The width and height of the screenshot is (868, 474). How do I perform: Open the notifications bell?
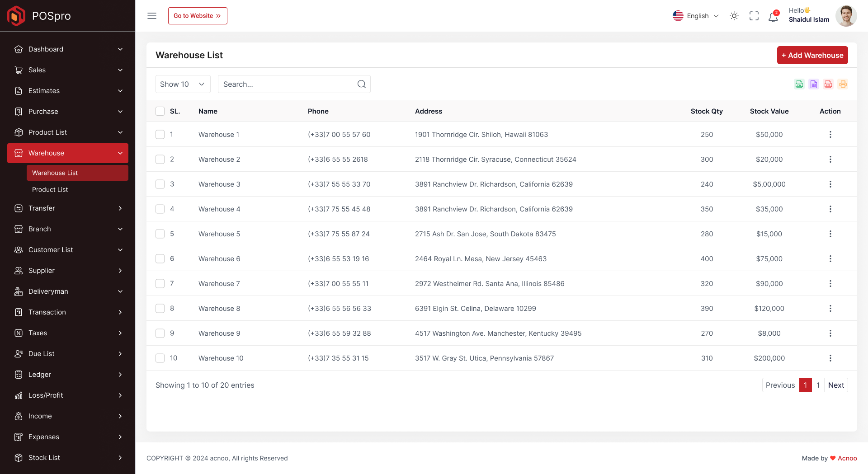774,17
